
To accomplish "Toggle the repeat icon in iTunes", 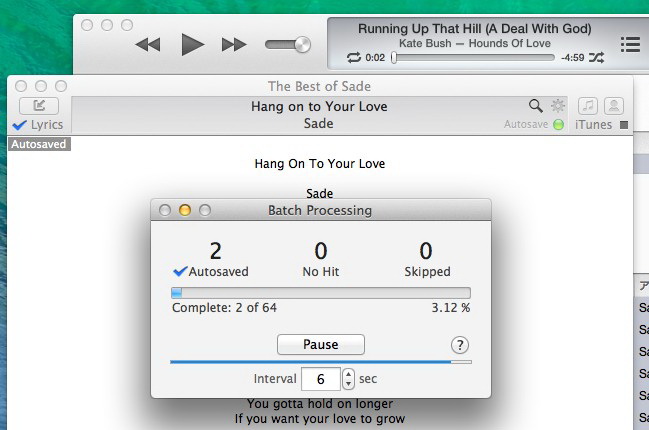I will (354, 58).
